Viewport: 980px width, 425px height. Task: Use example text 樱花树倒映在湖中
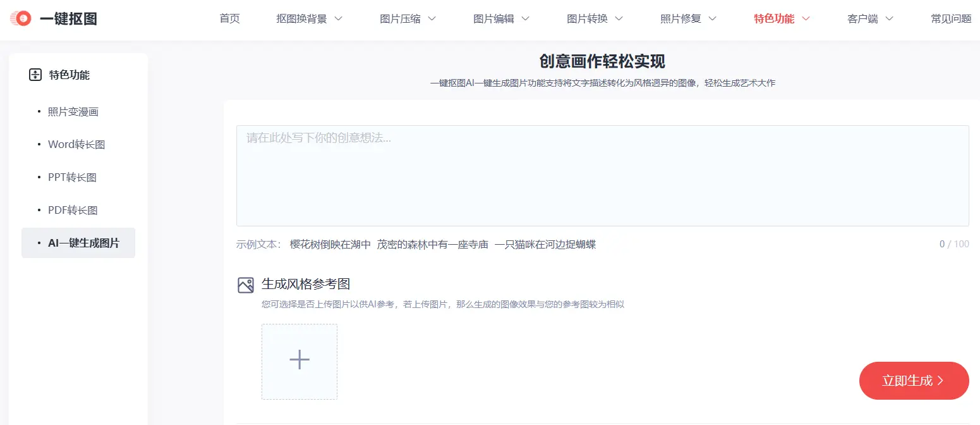(330, 244)
